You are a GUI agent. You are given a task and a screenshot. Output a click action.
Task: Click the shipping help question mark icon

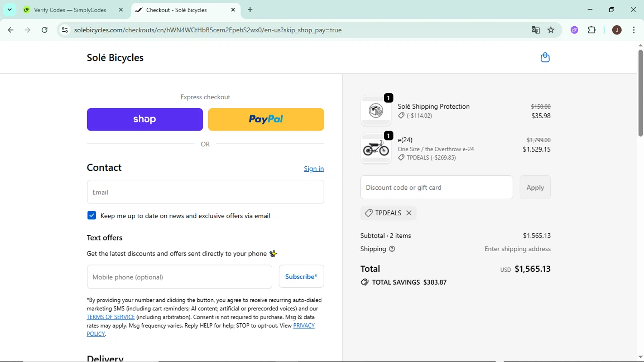tap(392, 249)
